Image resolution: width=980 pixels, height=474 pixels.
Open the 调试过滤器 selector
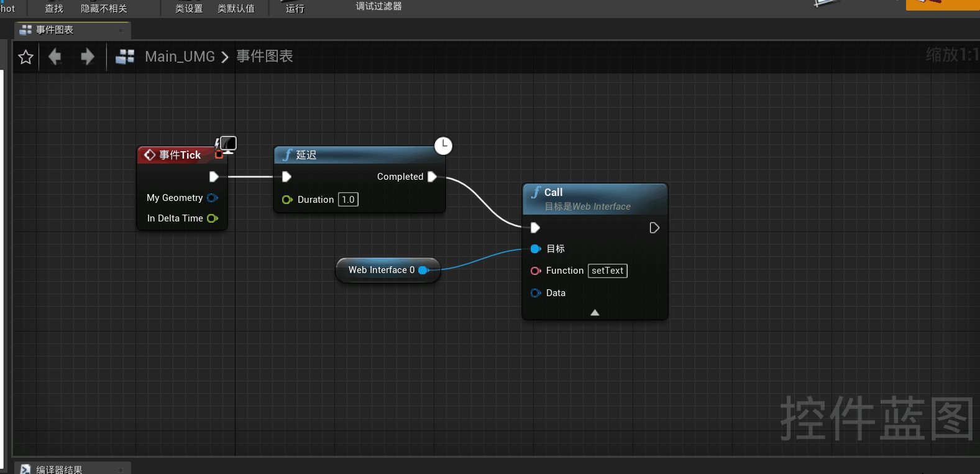click(x=378, y=6)
